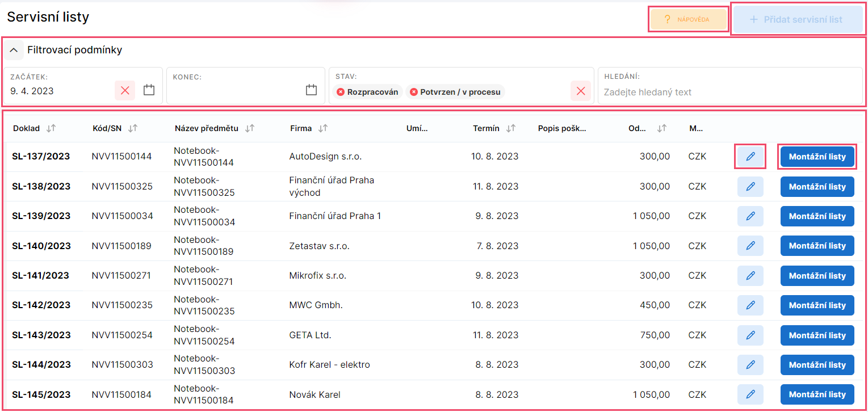Select document SL-137/2023
This screenshot has width=868, height=412.
[41, 157]
